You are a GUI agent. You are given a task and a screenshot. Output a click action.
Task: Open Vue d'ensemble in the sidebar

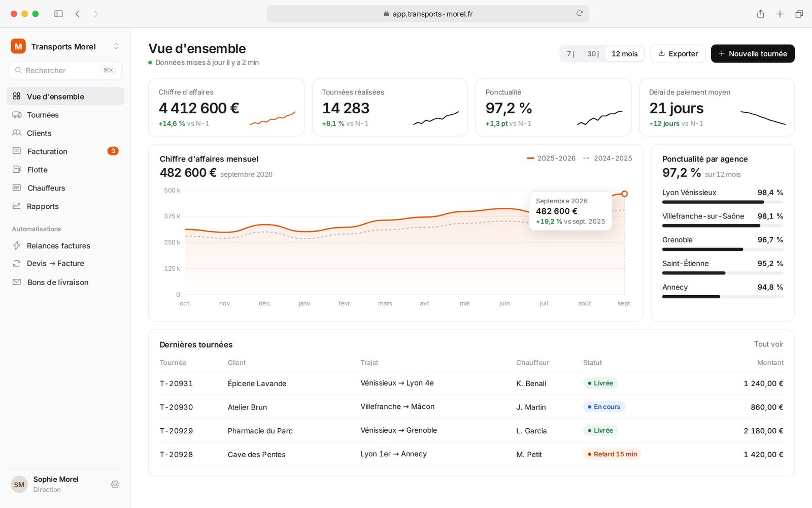click(x=65, y=97)
